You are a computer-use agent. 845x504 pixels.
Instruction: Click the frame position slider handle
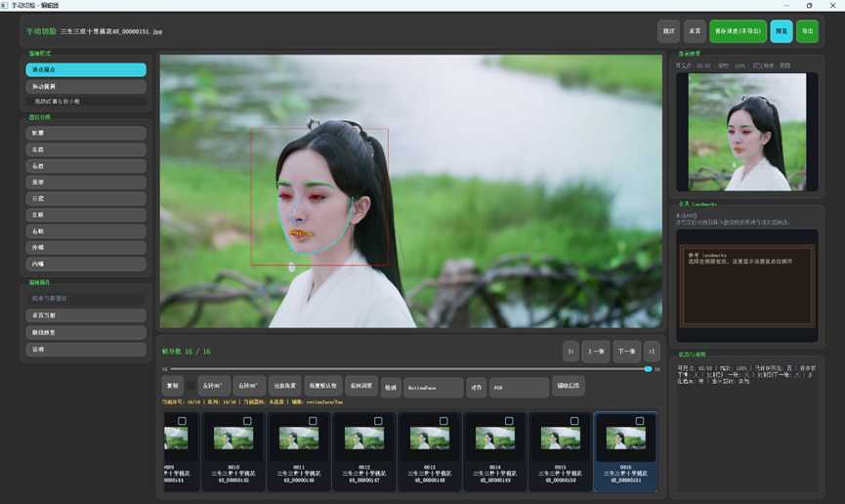pos(648,369)
